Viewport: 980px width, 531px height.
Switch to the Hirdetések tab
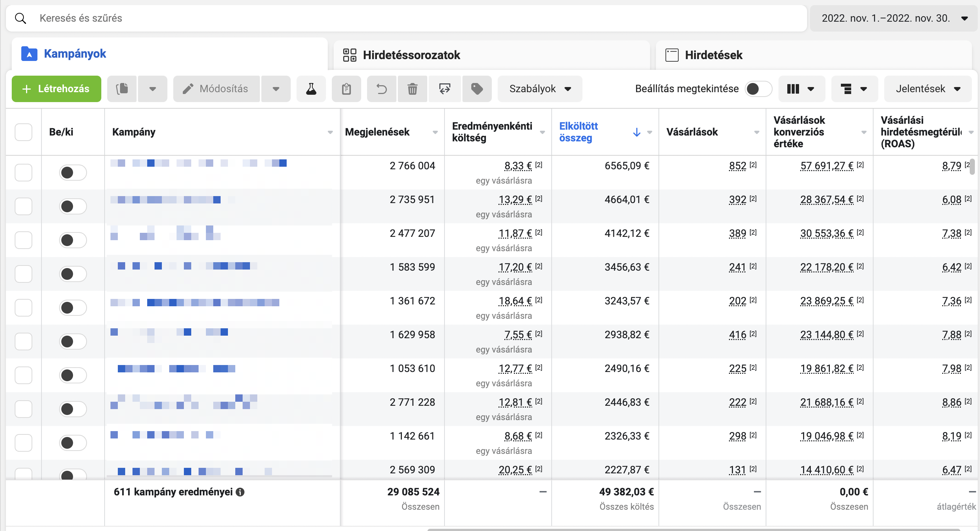pyautogui.click(x=713, y=55)
